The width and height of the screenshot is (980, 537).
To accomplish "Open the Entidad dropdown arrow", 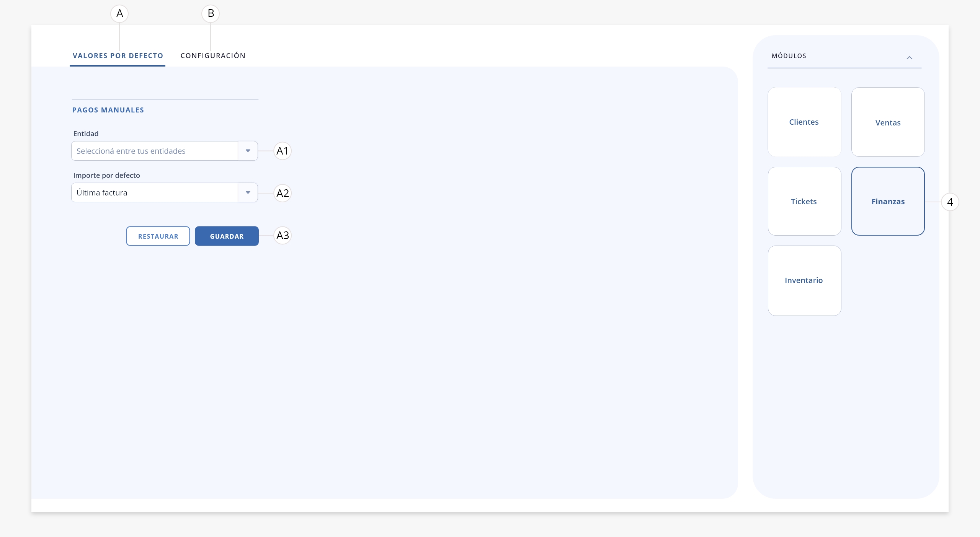I will click(248, 151).
